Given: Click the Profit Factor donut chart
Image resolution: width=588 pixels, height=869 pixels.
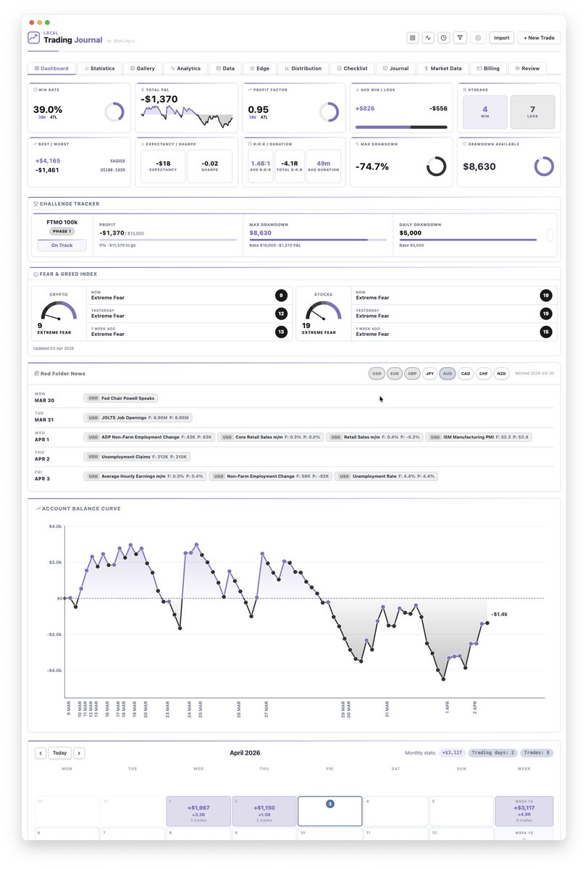Looking at the screenshot, I should click(x=329, y=112).
